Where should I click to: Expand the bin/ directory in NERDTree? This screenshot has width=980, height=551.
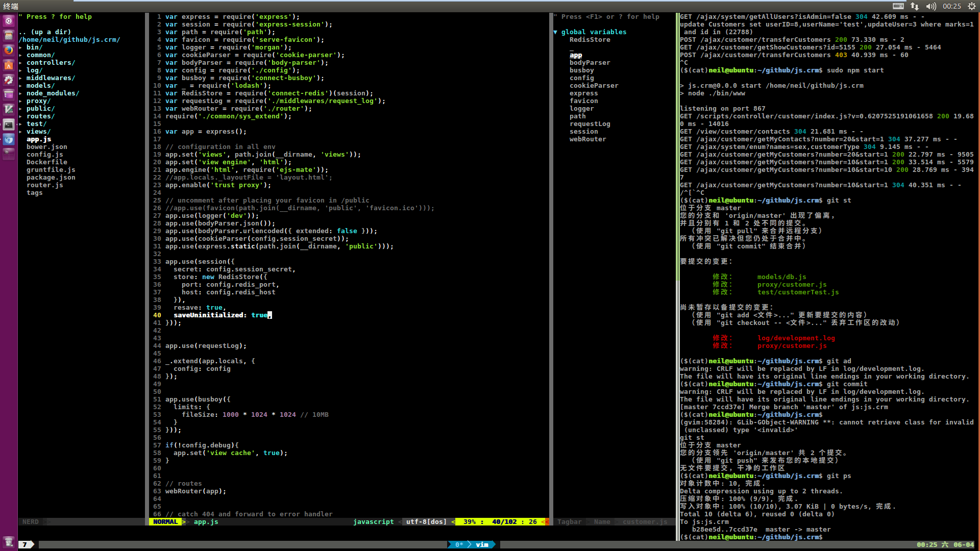(x=34, y=47)
